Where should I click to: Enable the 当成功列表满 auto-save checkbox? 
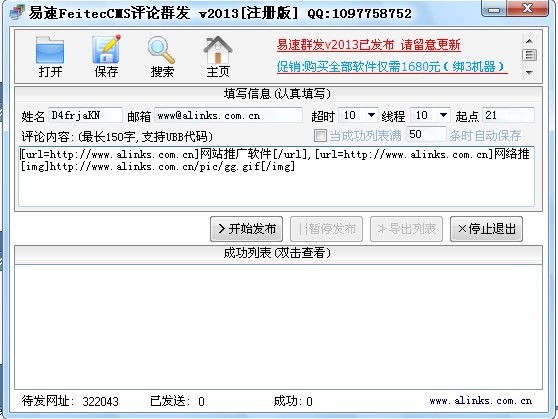320,135
